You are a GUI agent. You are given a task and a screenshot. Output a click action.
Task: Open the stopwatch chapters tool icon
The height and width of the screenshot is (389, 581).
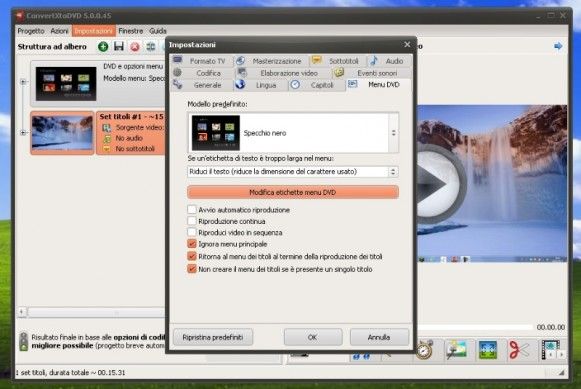(x=425, y=349)
